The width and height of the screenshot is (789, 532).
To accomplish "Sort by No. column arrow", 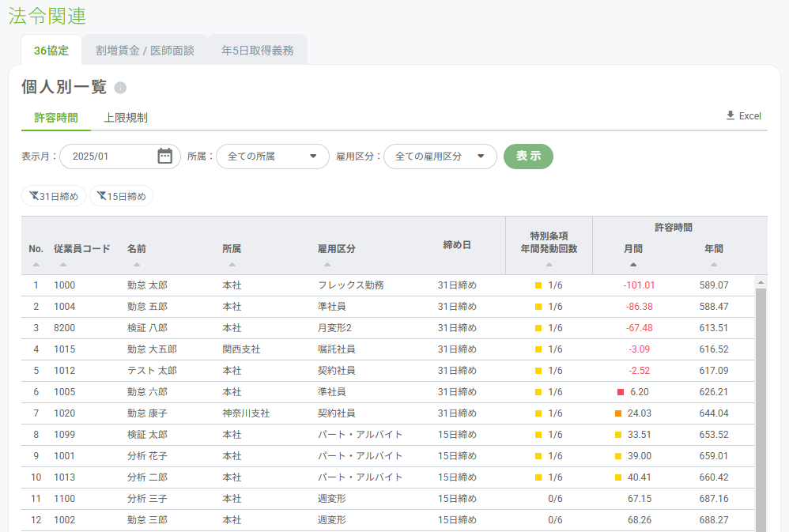I will click(36, 265).
